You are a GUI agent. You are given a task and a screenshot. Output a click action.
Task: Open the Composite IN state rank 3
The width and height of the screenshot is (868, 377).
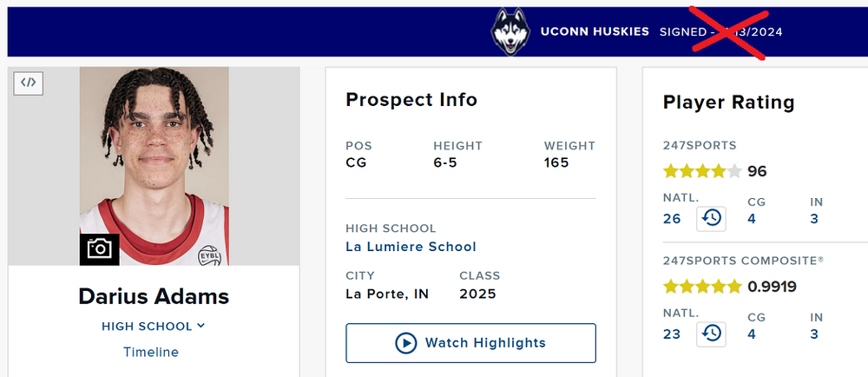pos(814,334)
